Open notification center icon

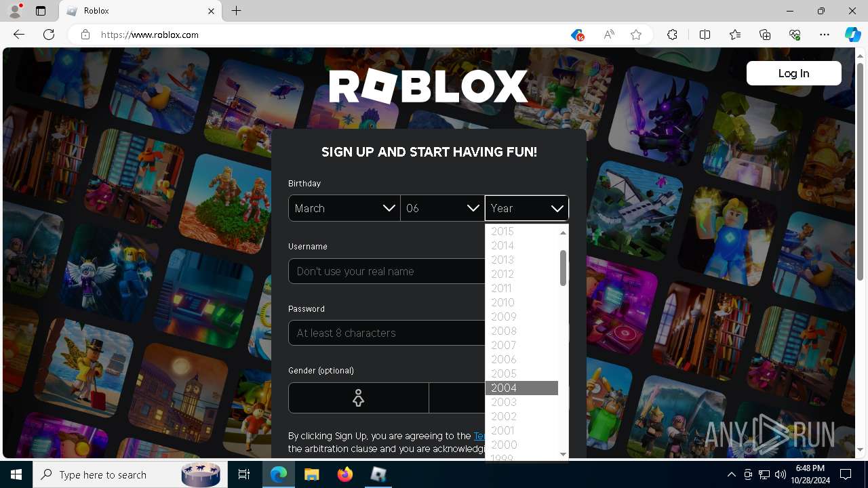tap(846, 474)
